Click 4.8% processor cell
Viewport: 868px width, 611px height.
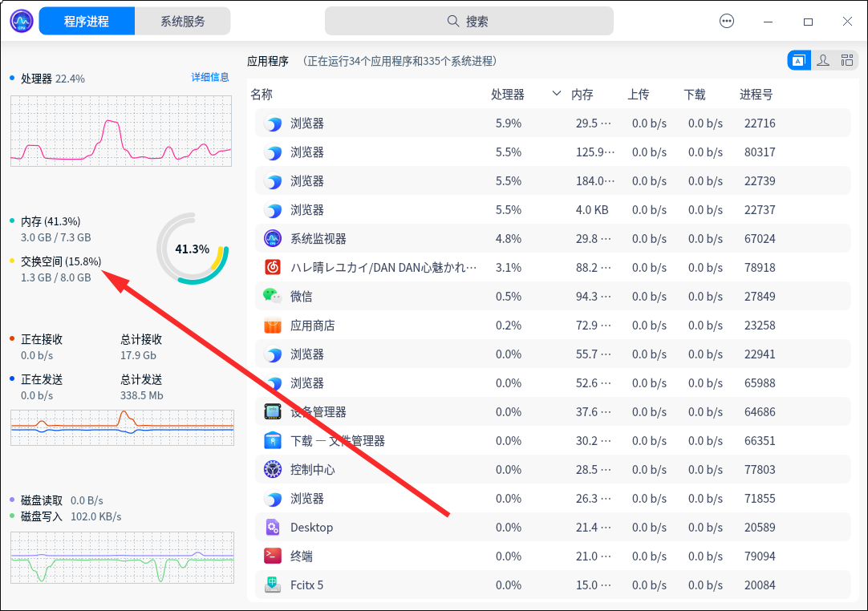pos(508,238)
